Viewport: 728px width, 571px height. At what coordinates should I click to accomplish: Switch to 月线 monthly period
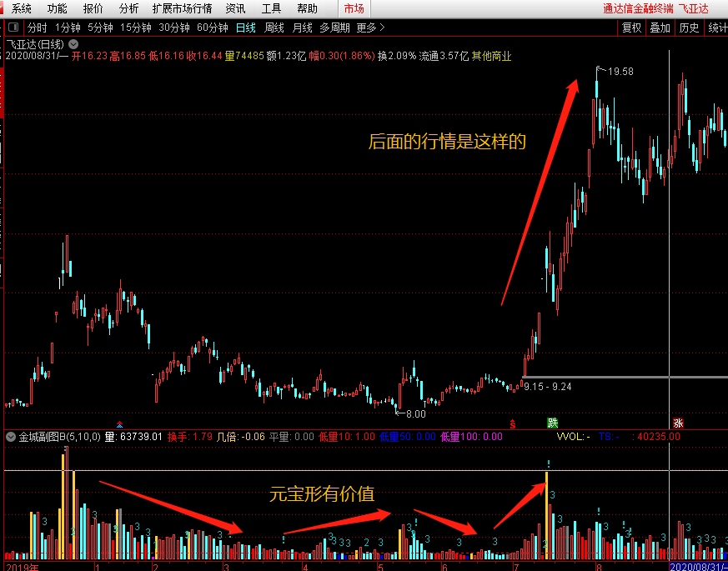pyautogui.click(x=302, y=28)
